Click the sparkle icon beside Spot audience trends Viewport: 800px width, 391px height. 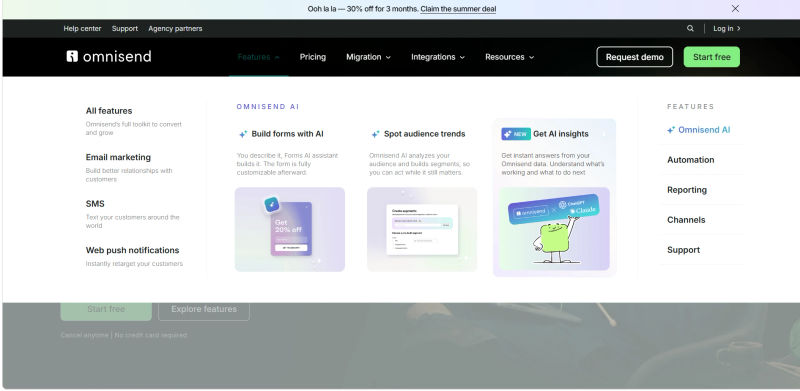(375, 134)
